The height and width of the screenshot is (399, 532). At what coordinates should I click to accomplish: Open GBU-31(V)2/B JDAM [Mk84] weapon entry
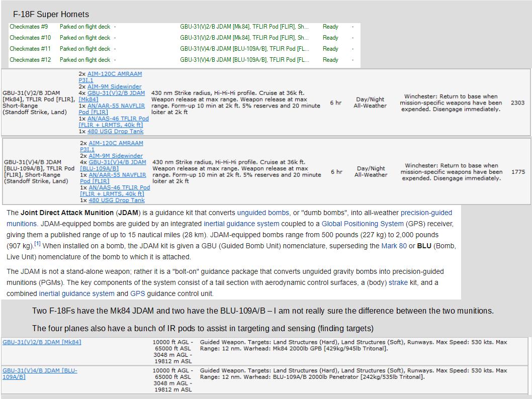pos(42,342)
